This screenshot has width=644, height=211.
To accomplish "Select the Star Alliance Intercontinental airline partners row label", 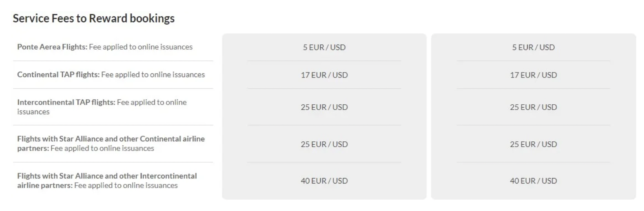I will 107,176.
